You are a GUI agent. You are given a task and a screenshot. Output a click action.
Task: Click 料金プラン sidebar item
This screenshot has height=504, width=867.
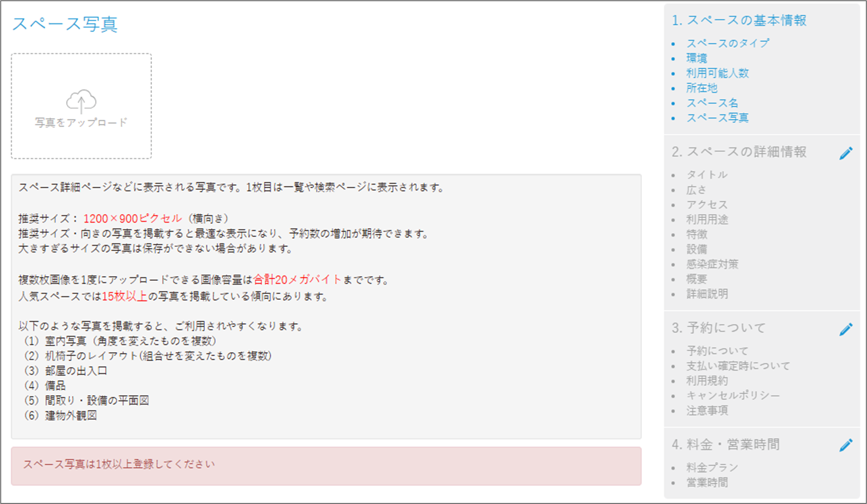[712, 468]
